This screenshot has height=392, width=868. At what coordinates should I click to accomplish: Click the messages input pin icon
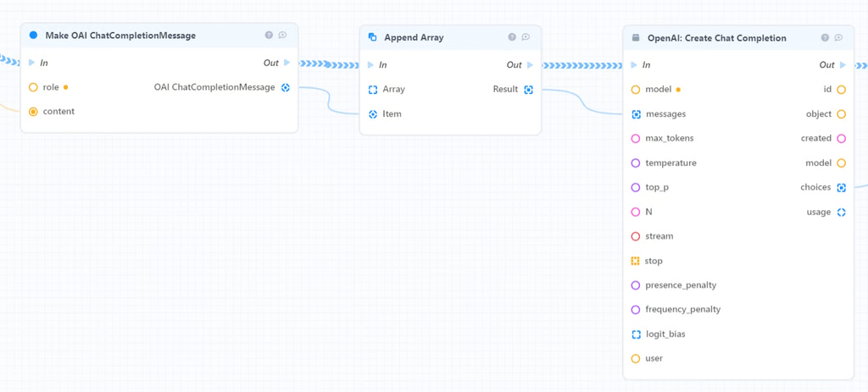point(636,114)
